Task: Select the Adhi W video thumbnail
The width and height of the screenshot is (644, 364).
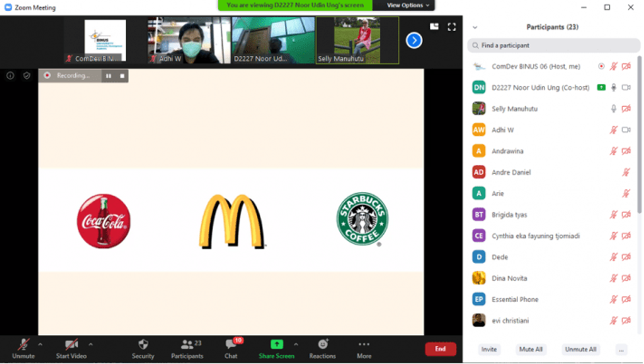Action: pyautogui.click(x=189, y=40)
